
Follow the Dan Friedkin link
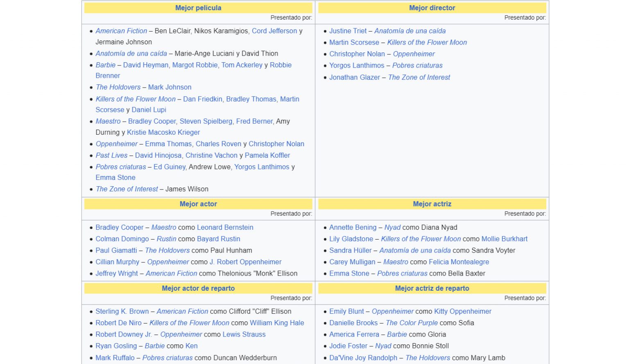click(203, 99)
